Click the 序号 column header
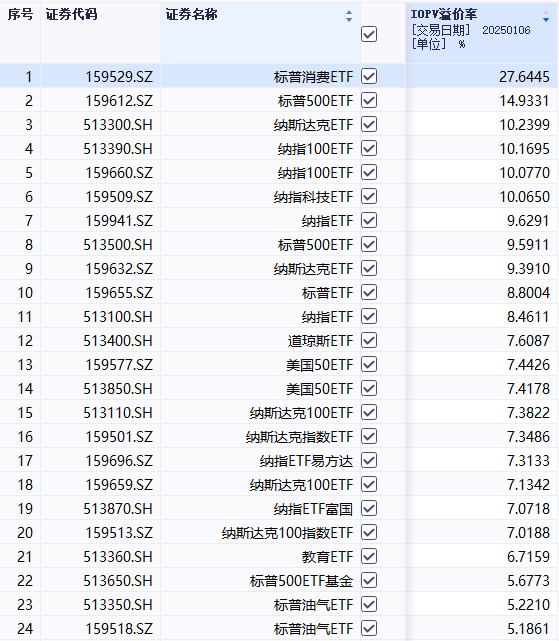 (x=20, y=15)
